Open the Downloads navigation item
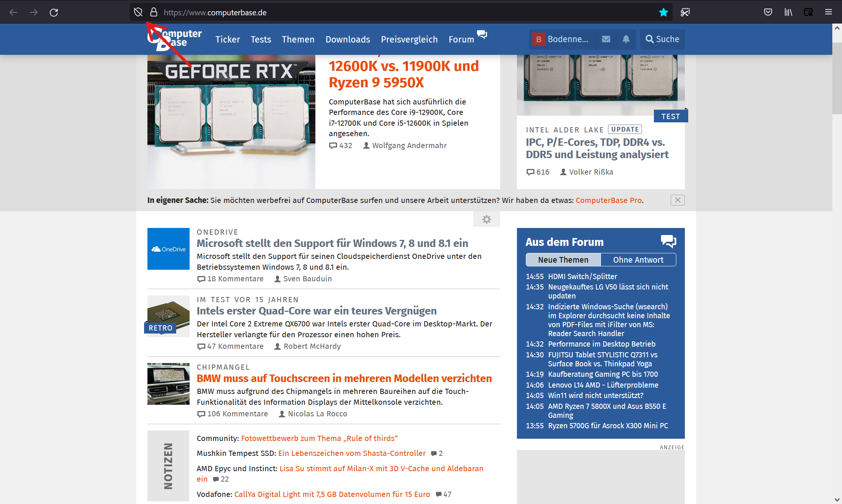Viewport: 842px width, 504px height. coord(347,39)
